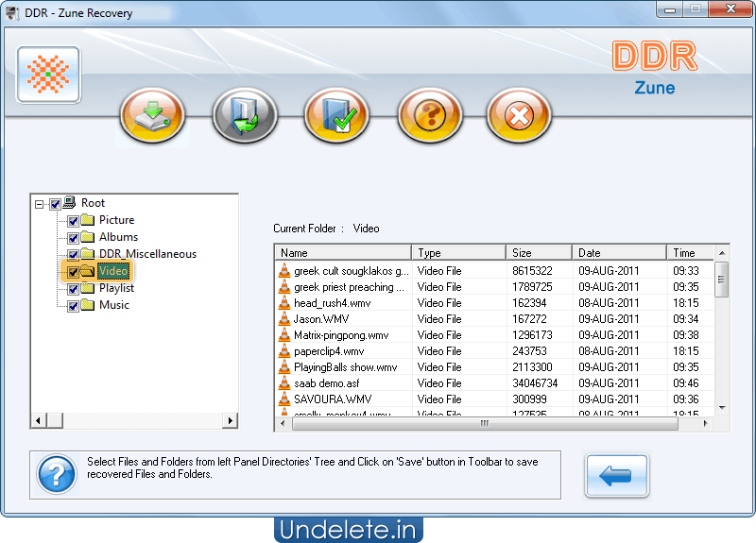Screen dimensions: 756x543
Task: Click the Music folder icon
Action: click(87, 305)
